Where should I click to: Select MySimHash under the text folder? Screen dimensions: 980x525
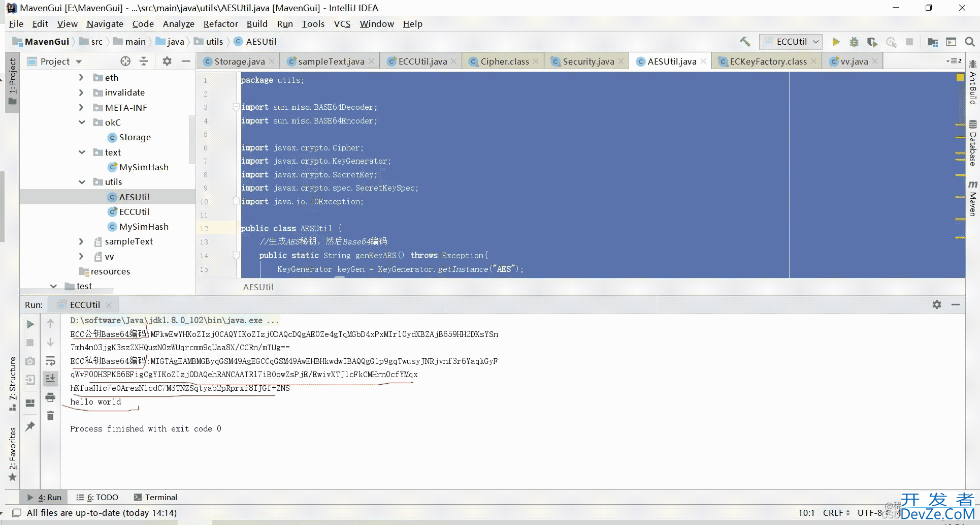144,167
